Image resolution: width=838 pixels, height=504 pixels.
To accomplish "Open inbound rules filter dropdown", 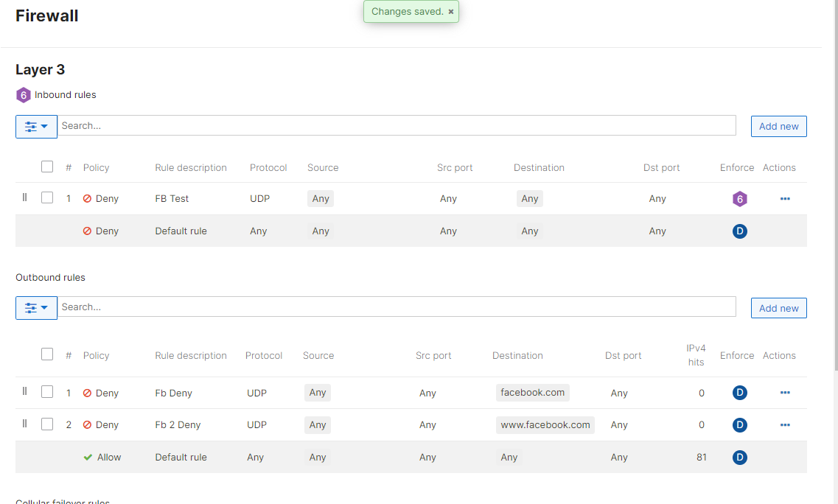I will (x=36, y=126).
